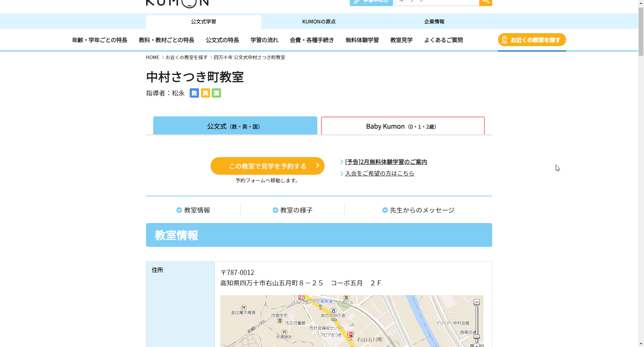Open 年齢・学年ごとの特長 menu

click(x=100, y=40)
